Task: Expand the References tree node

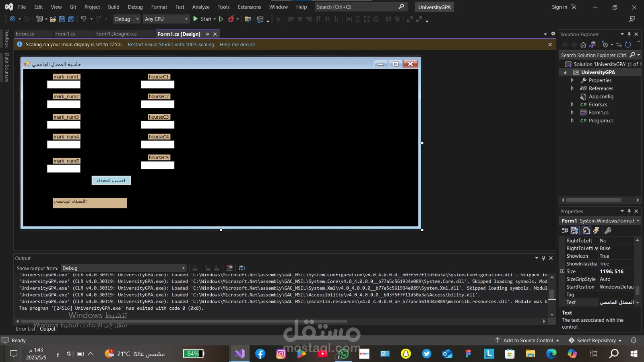Action: tap(572, 88)
